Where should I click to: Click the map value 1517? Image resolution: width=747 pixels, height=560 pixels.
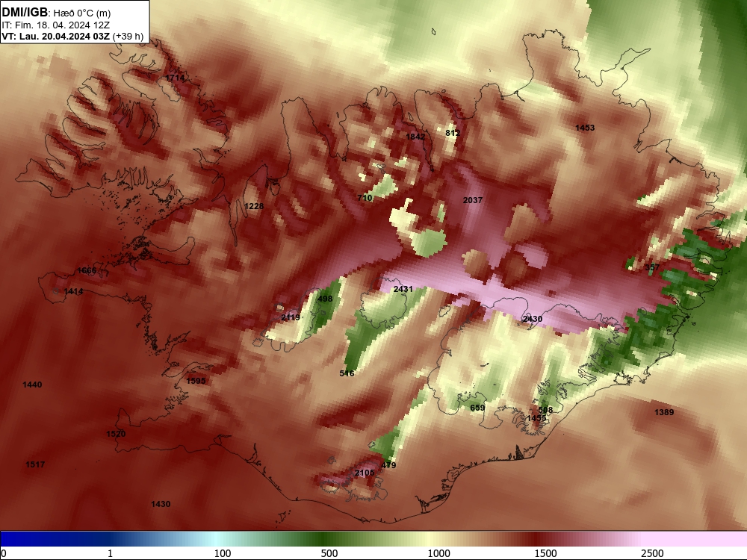pyautogui.click(x=35, y=464)
